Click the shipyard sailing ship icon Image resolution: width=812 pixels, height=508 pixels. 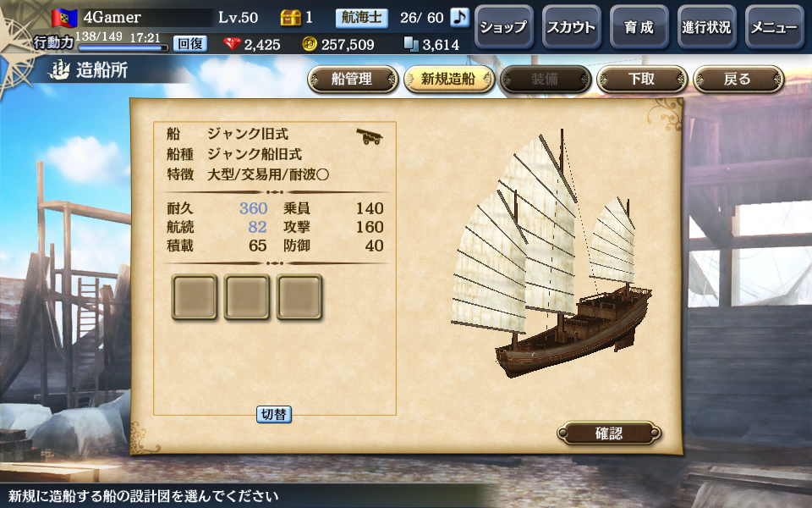[x=58, y=70]
